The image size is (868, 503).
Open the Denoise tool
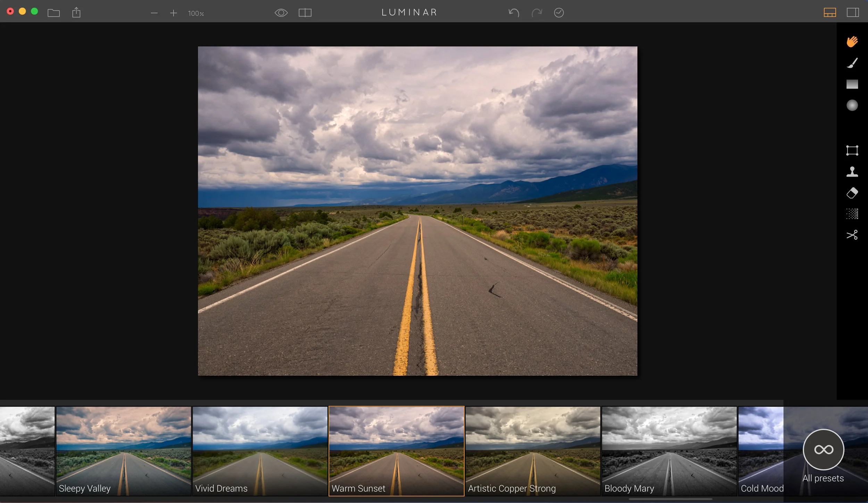point(852,214)
